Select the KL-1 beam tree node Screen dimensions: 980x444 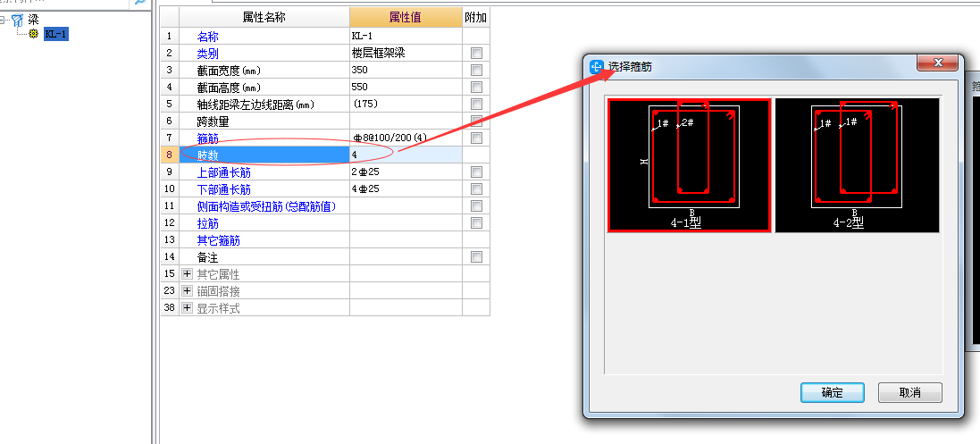coord(55,34)
